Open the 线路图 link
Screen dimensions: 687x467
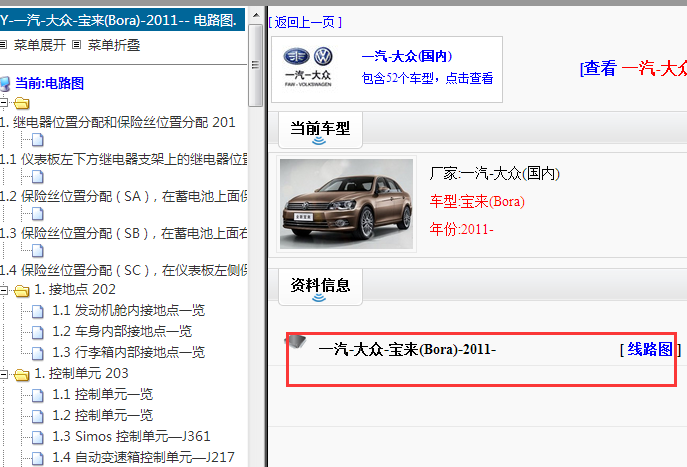[650, 349]
